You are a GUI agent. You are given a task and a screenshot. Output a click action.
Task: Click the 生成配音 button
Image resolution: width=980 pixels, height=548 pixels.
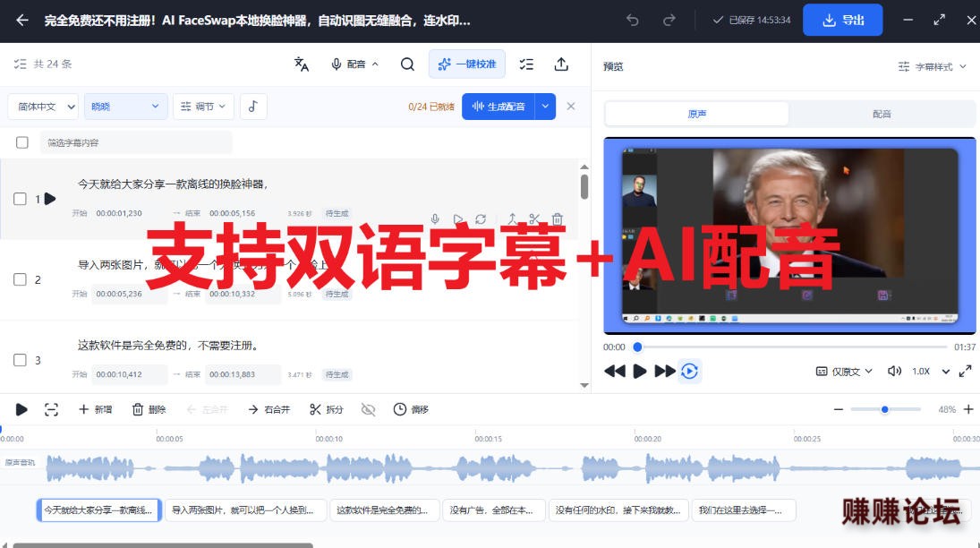point(499,107)
